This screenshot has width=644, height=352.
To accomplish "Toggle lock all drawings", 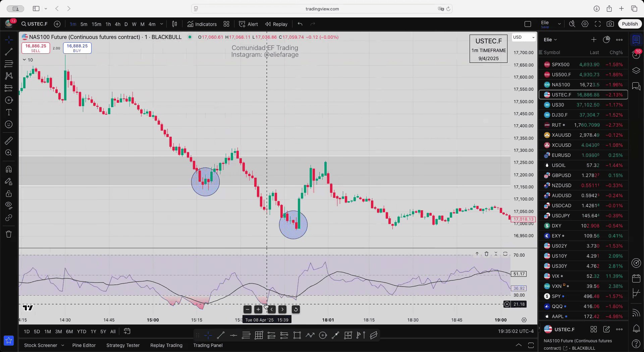I will click(x=9, y=194).
